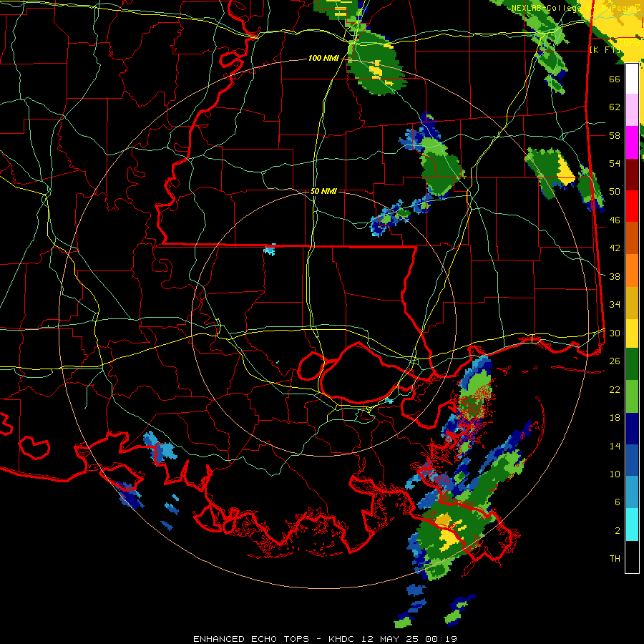
Task: Click the legend value "46"
Action: 615,220
